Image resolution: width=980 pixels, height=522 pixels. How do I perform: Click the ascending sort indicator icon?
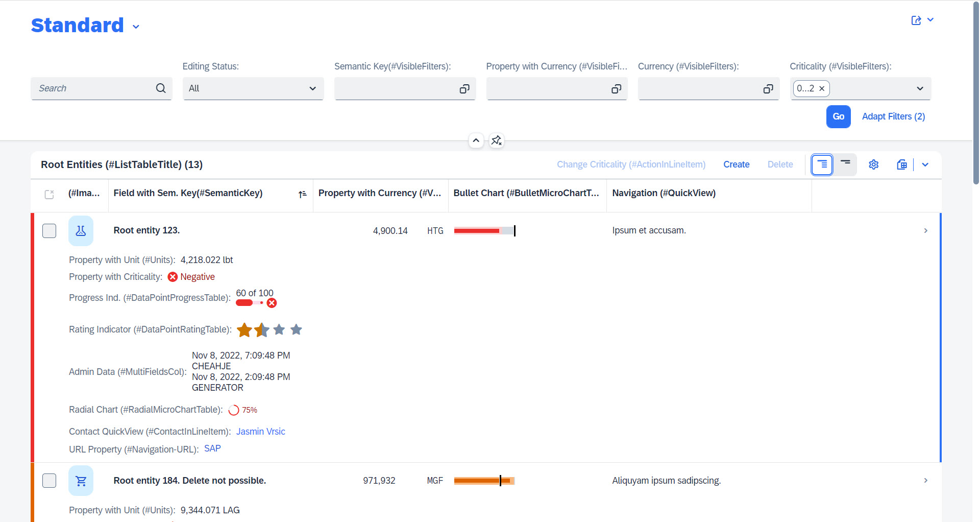point(303,194)
